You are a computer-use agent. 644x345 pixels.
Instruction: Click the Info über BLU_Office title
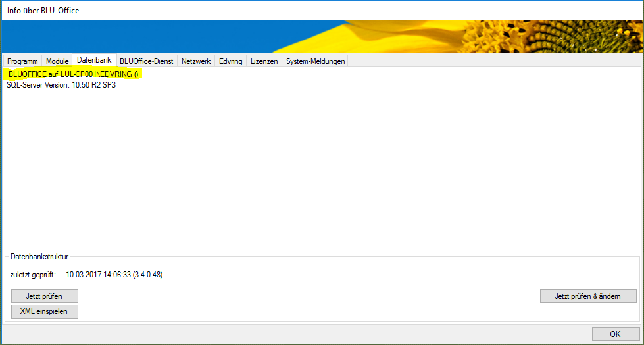(43, 11)
